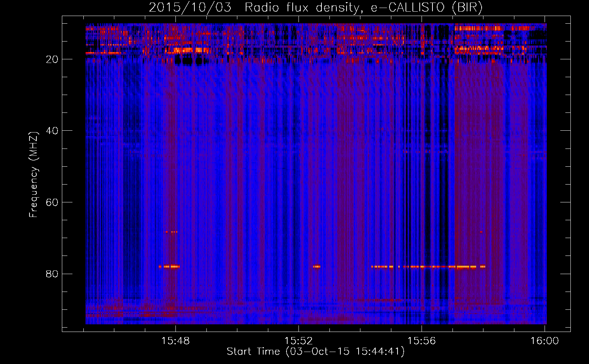Click the plot title showing date 2015/10/03
Image resolution: width=589 pixels, height=364 pixels.
(x=316, y=7)
